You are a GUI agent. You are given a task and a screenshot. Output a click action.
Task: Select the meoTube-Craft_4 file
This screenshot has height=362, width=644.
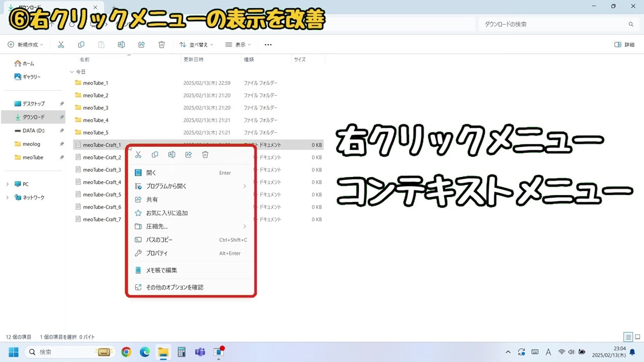pos(99,182)
